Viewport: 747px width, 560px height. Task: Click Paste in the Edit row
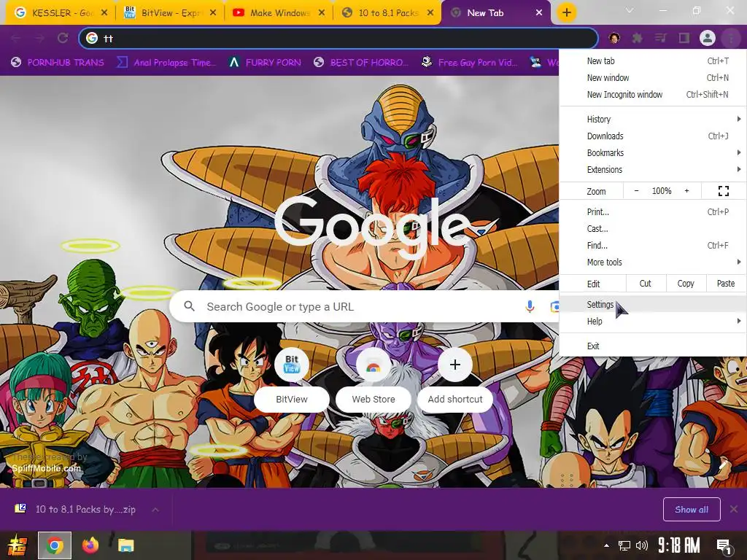pos(726,284)
